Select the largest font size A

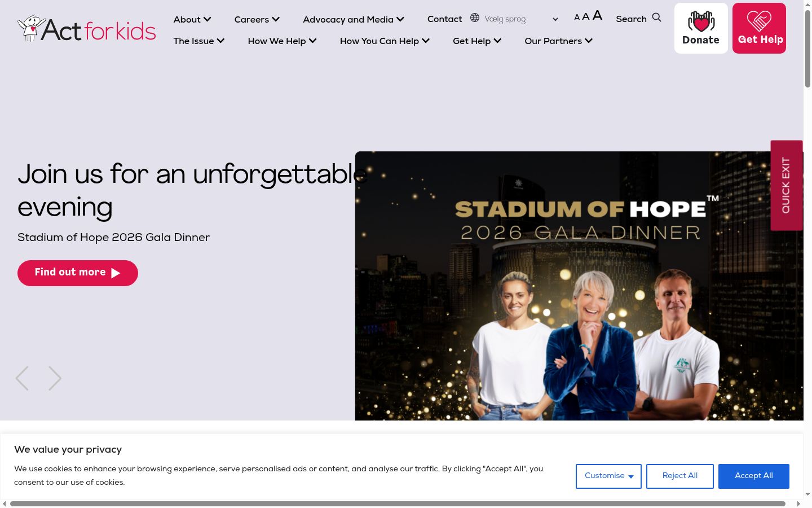597,15
